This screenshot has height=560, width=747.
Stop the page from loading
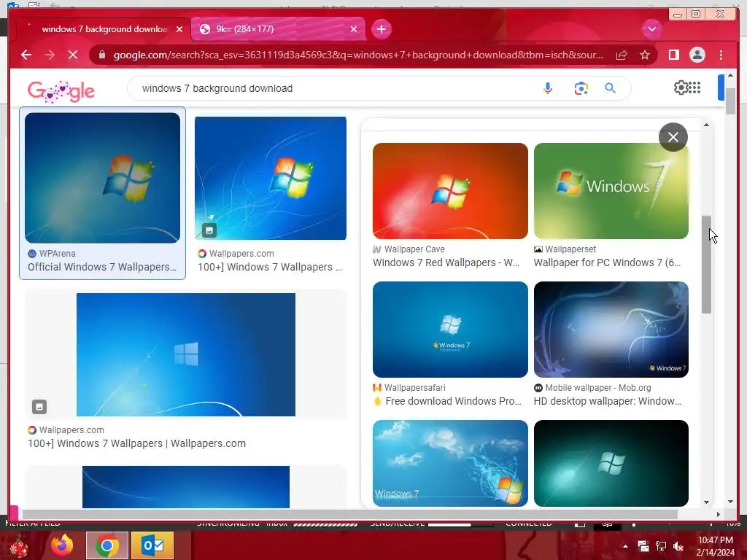[x=73, y=55]
